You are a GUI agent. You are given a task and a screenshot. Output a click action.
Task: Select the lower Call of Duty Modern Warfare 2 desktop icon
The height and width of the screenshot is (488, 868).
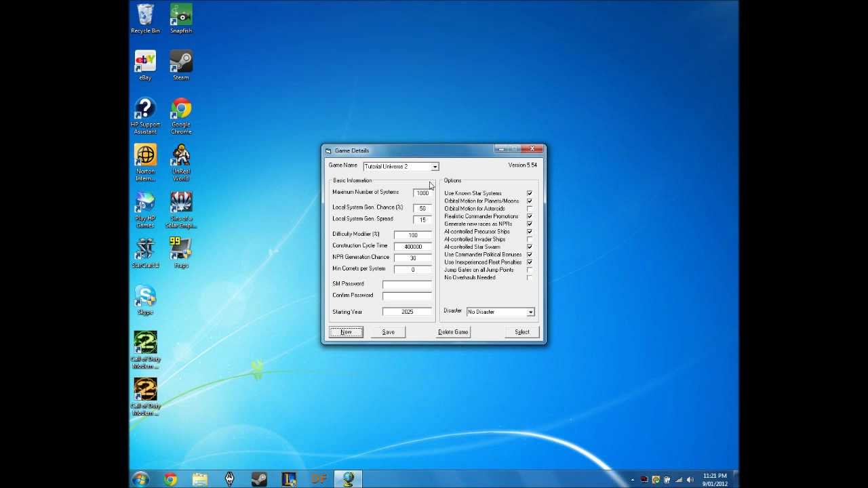(x=145, y=396)
